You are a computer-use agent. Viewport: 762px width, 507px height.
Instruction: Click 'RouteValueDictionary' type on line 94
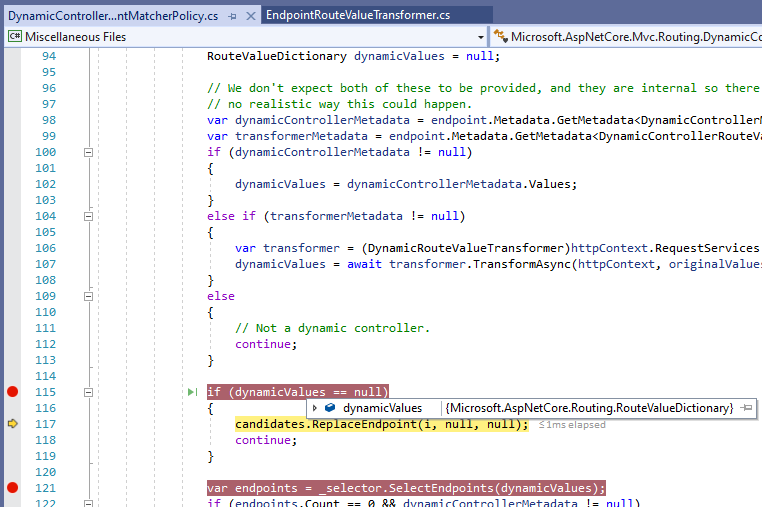tap(277, 56)
